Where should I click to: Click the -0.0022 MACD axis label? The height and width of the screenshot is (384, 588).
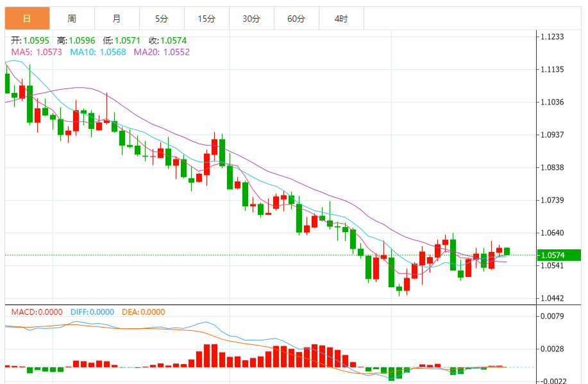(x=553, y=381)
